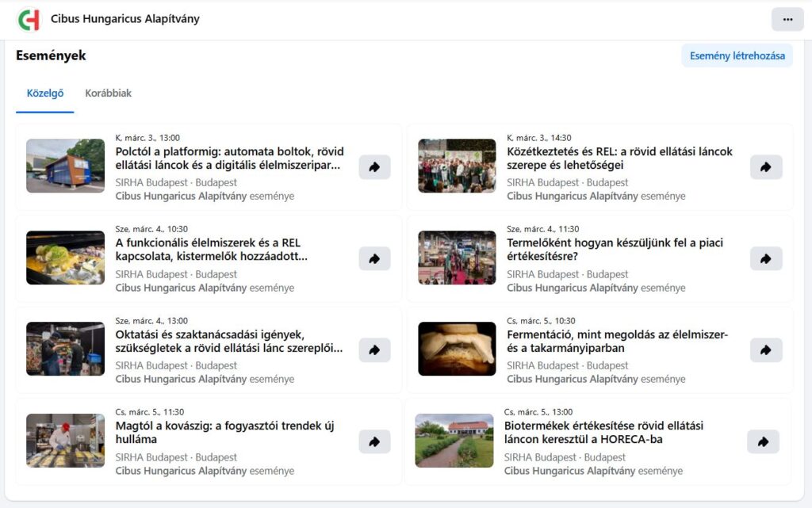The height and width of the screenshot is (508, 812).
Task: Open the automata boltok event thumbnail
Action: [66, 166]
